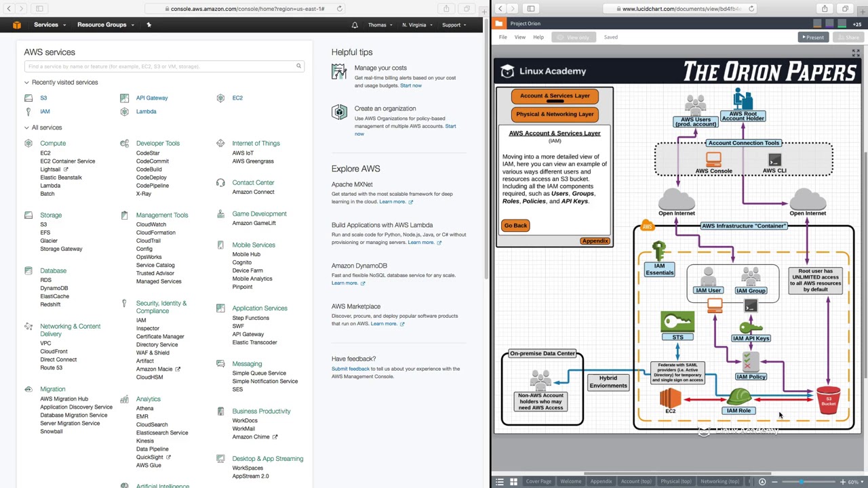Open the 60% zoom level dropdown

tap(855, 482)
